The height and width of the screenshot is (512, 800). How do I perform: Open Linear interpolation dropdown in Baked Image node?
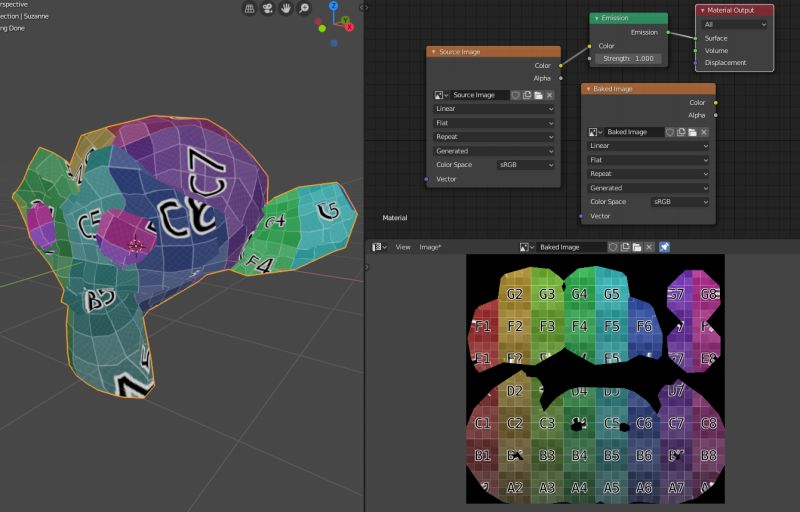648,146
